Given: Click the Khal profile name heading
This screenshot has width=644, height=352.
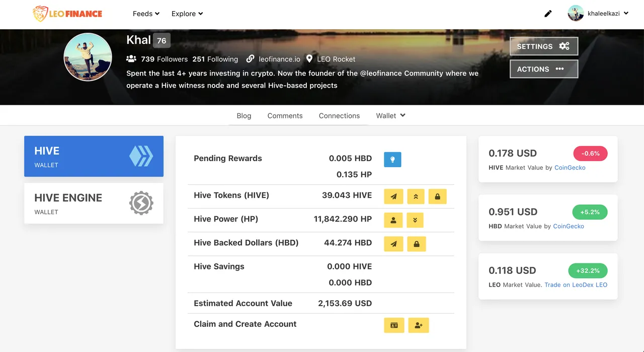Looking at the screenshot, I should [x=139, y=40].
